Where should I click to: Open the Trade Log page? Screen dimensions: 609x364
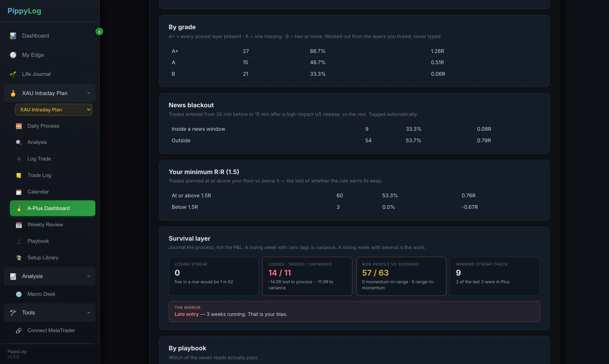(x=53, y=175)
